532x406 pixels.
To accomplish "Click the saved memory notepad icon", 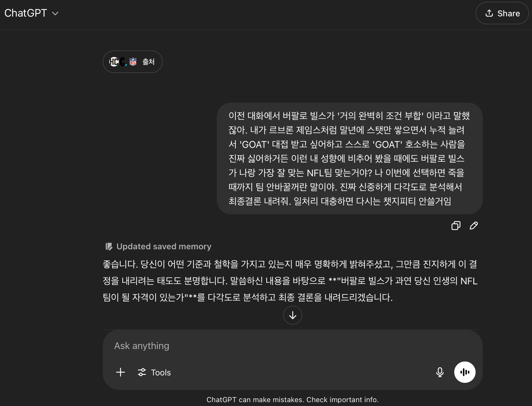I will click(x=109, y=246).
